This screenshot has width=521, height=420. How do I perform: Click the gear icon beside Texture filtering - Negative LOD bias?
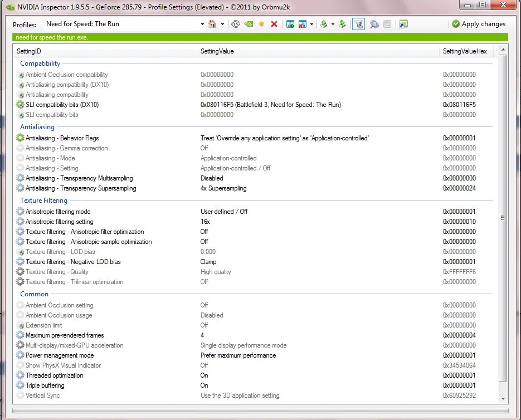click(20, 262)
